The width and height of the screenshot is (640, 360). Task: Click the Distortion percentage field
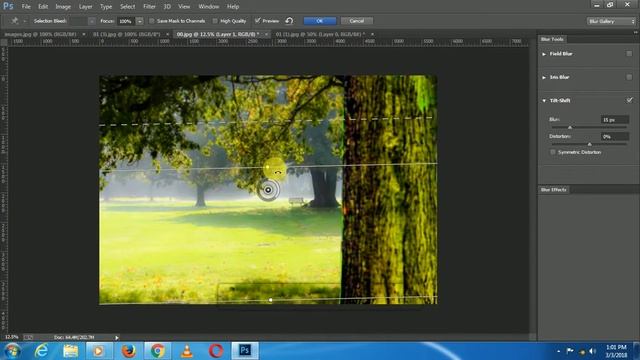pyautogui.click(x=615, y=136)
